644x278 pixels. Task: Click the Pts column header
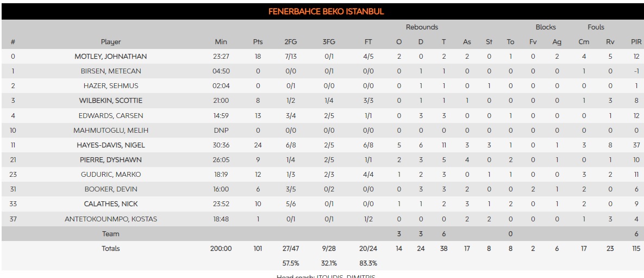coord(258,42)
